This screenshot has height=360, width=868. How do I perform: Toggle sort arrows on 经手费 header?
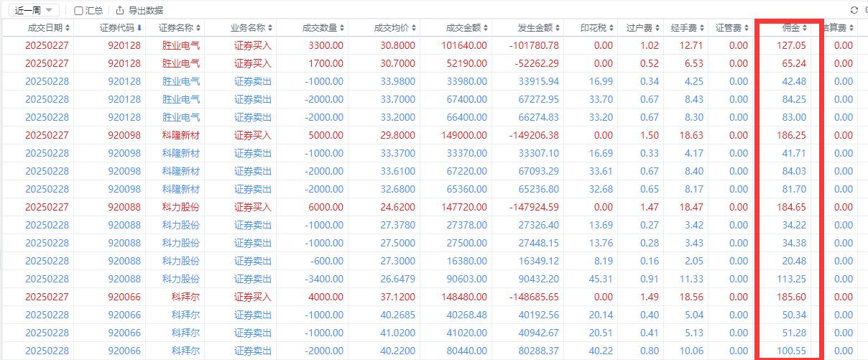click(x=701, y=28)
